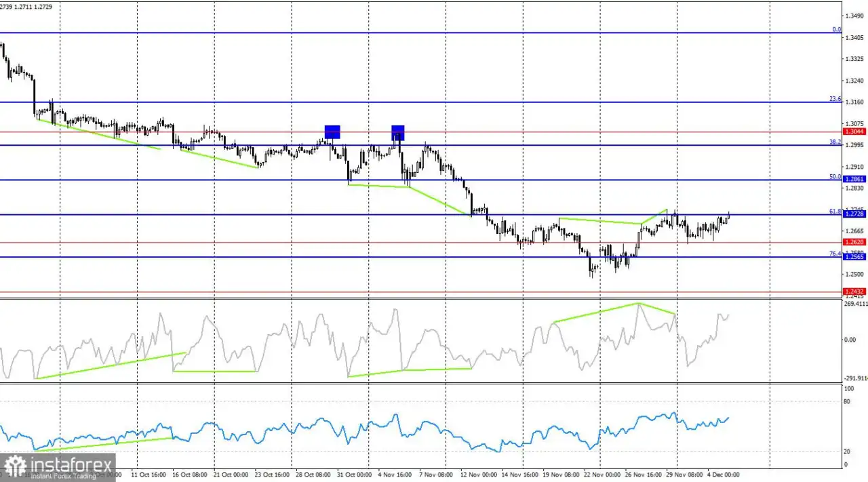Click the 50.0 Fibonacci level label
868x482 pixels.
click(x=835, y=176)
